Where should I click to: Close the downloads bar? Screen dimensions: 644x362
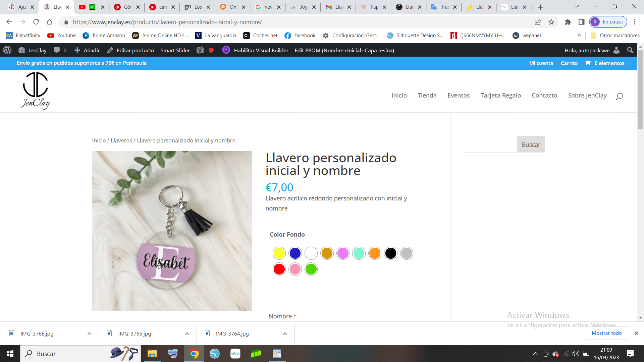[x=636, y=333]
